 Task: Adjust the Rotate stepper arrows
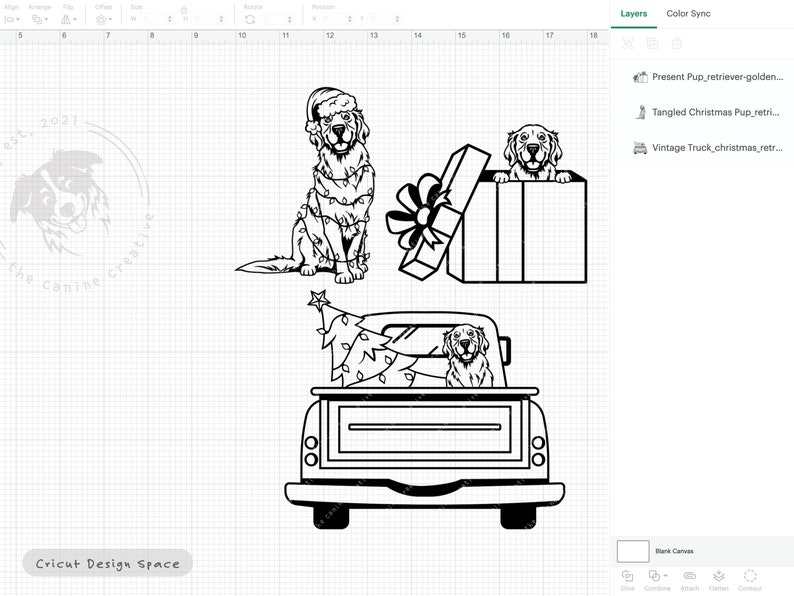tap(290, 19)
